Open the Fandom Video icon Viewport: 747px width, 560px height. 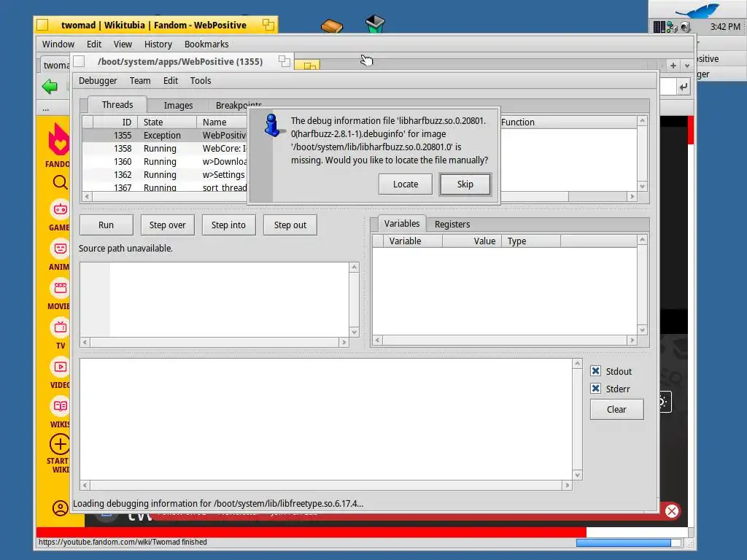tap(60, 367)
